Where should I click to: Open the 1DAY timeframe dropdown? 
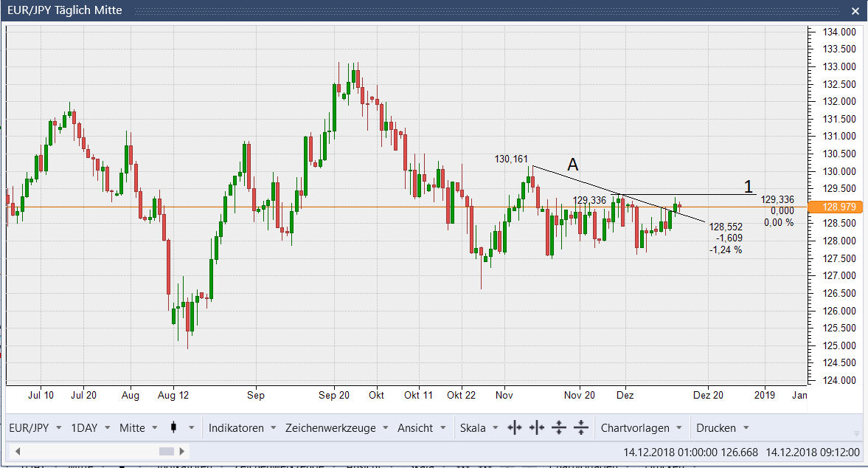(91, 427)
